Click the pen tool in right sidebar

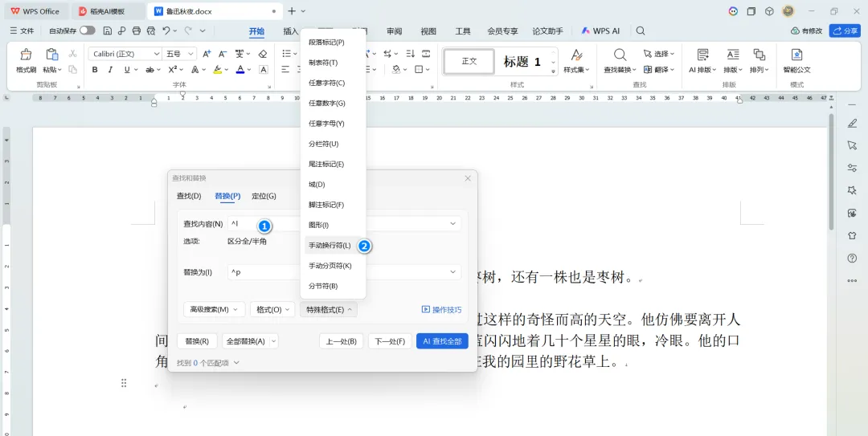tap(852, 124)
